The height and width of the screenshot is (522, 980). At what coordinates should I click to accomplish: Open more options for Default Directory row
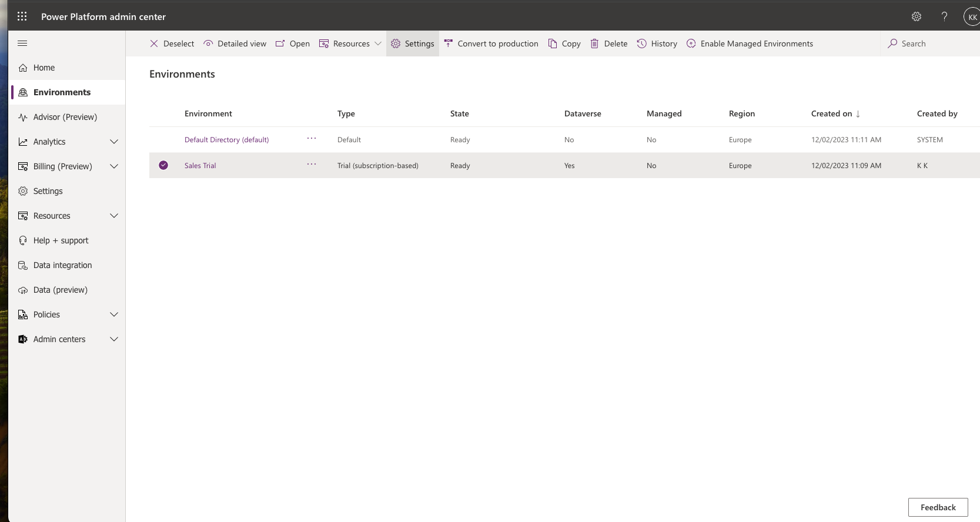[312, 139]
